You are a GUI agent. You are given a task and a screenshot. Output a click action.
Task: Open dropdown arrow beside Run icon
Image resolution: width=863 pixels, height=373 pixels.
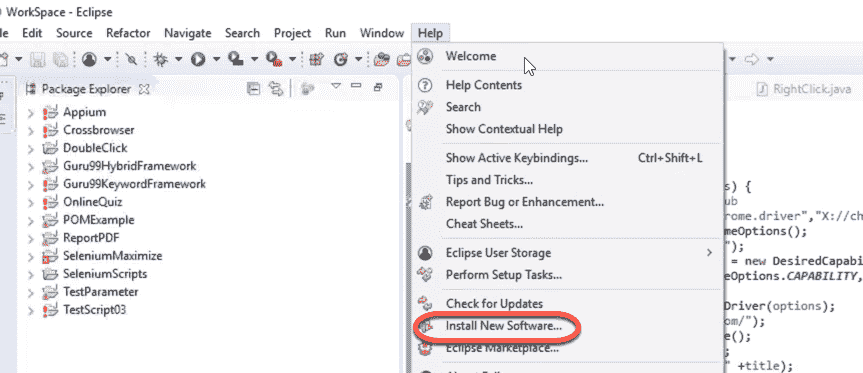(216, 59)
